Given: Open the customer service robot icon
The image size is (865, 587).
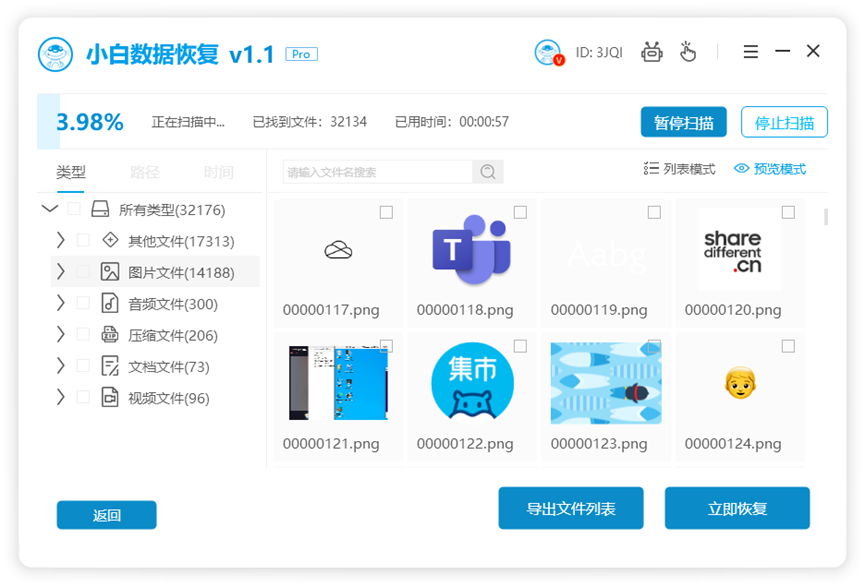Looking at the screenshot, I should tap(652, 52).
